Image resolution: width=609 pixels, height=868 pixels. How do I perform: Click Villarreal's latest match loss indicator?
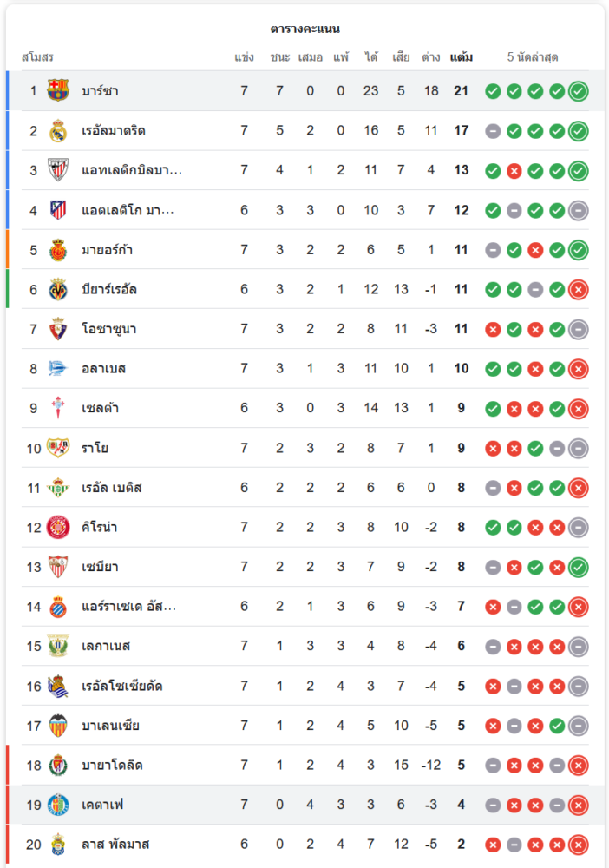point(579,290)
